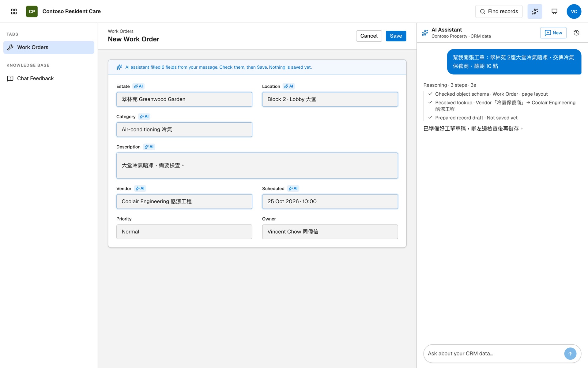Open the Work Orders tab
This screenshot has width=588, height=368.
pos(49,47)
